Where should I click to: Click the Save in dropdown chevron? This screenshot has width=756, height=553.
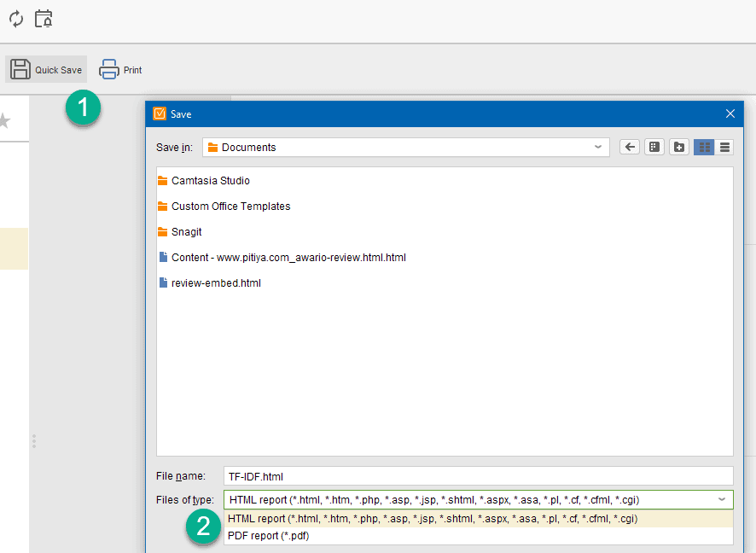coord(598,147)
